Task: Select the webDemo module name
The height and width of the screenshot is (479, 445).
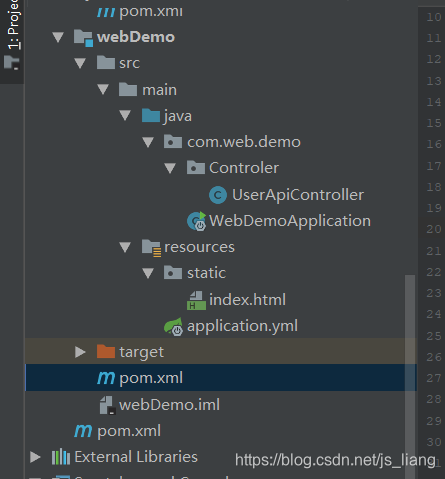Action: 136,37
